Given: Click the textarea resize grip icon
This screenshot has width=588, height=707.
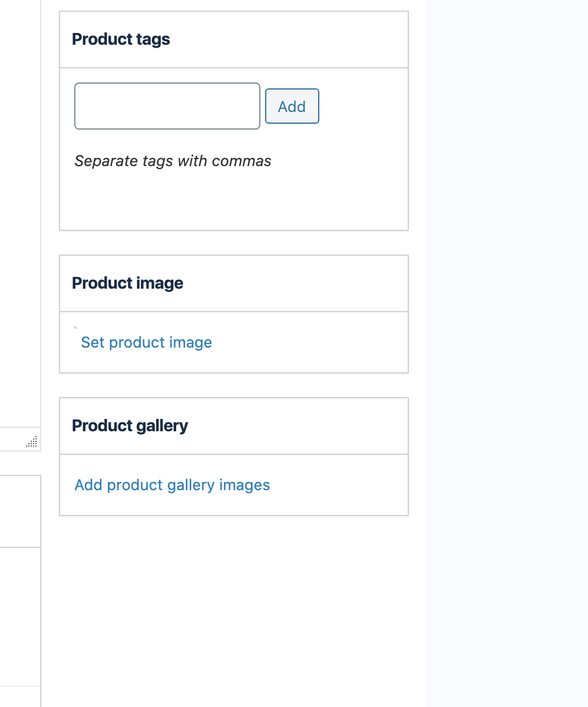Looking at the screenshot, I should [32, 442].
